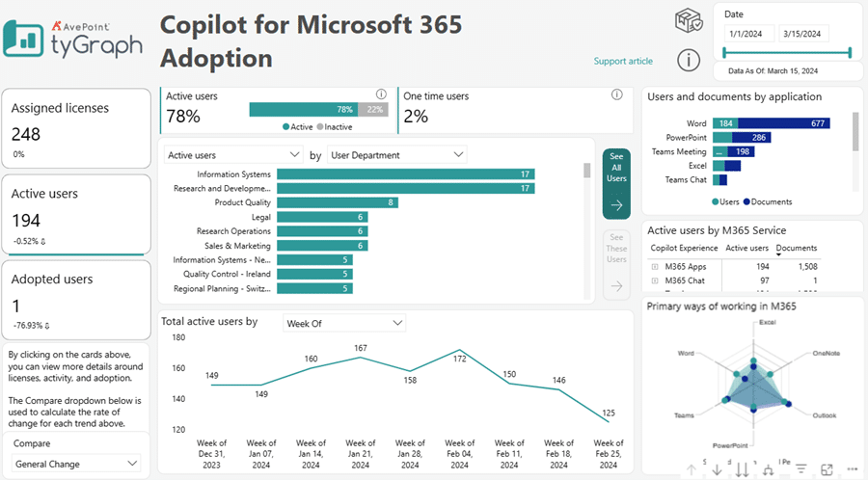The height and width of the screenshot is (480, 868).
Task: Open the Active users metric dropdown
Action: coord(233,155)
